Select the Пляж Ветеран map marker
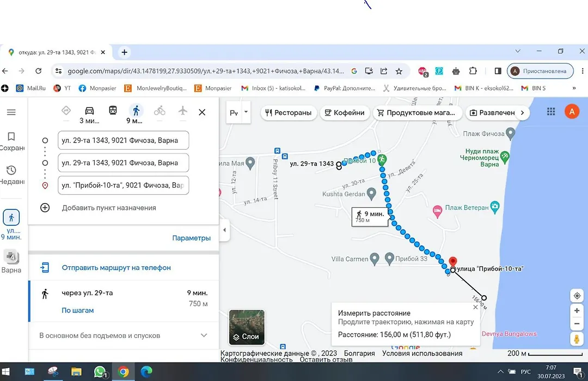Viewport: 588px width, 381px height. coord(495,207)
